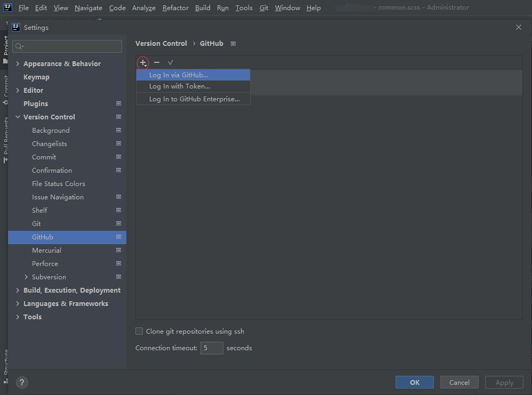
Task: Click the search magnifier icon
Action: [x=19, y=46]
